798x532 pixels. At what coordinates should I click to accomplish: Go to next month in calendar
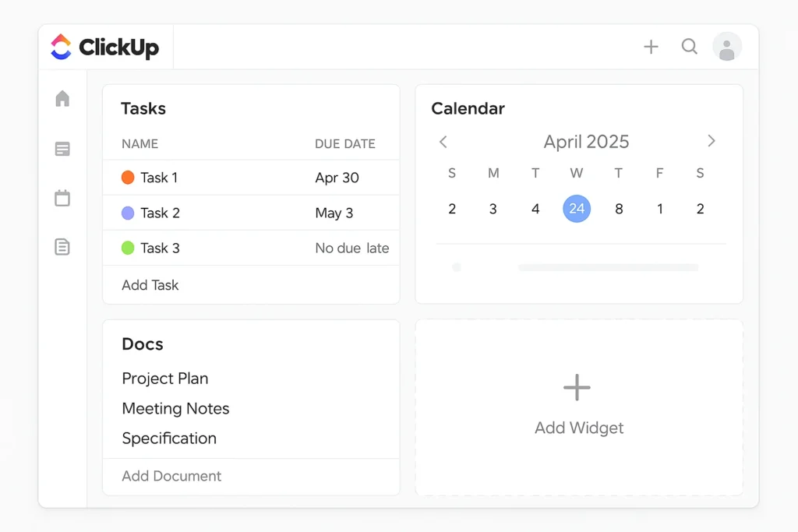pos(711,141)
